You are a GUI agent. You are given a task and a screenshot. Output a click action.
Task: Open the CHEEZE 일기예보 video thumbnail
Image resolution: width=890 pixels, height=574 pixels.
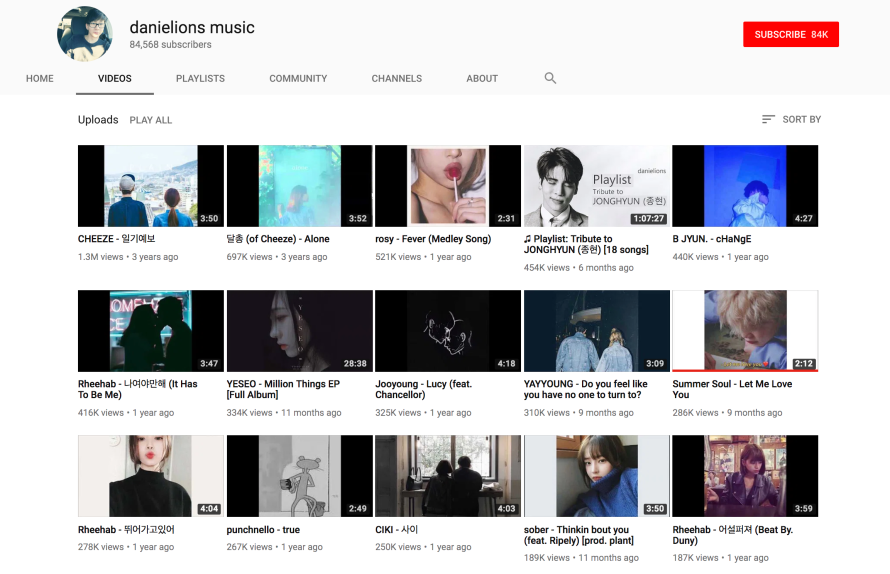151,186
